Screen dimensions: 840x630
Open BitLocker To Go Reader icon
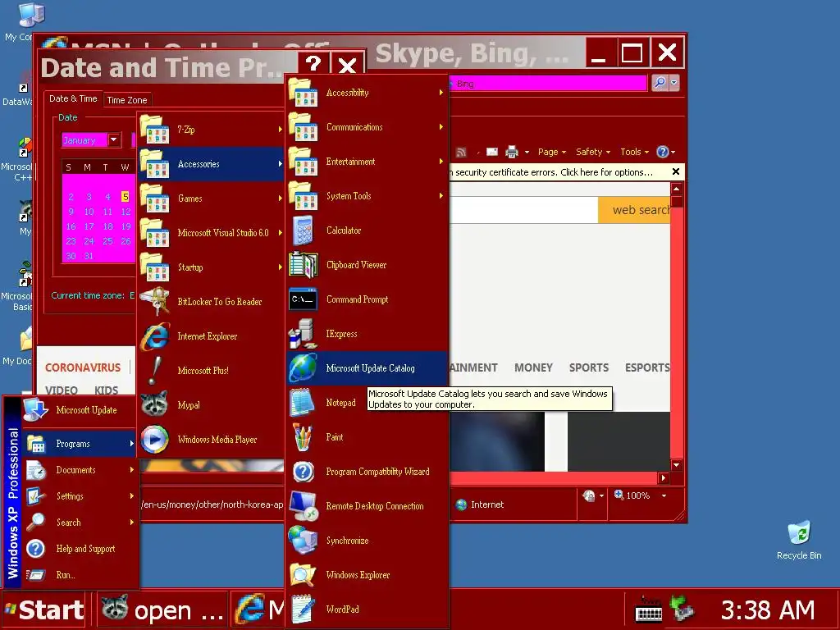pos(155,302)
